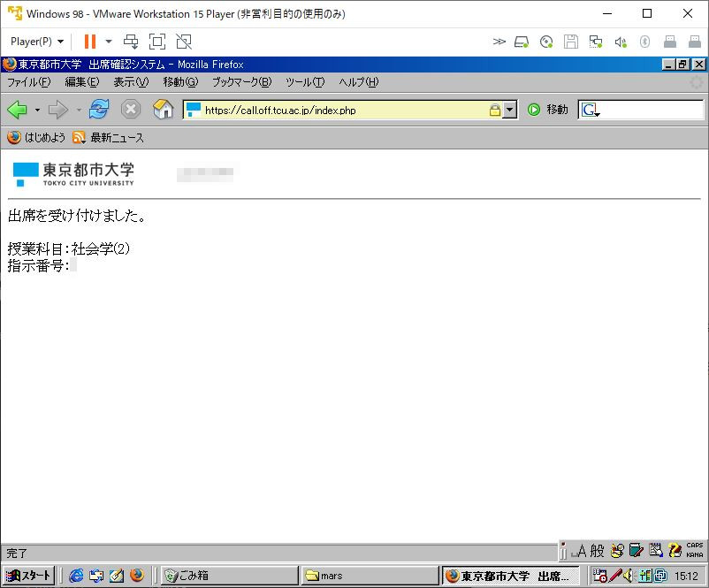Launch Firefox from quick launch bar
709x588 pixels.
click(137, 576)
